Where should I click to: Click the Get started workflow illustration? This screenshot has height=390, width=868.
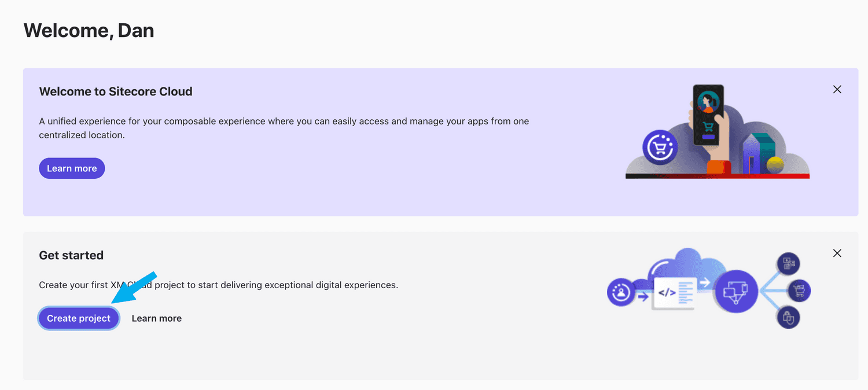[x=709, y=288]
